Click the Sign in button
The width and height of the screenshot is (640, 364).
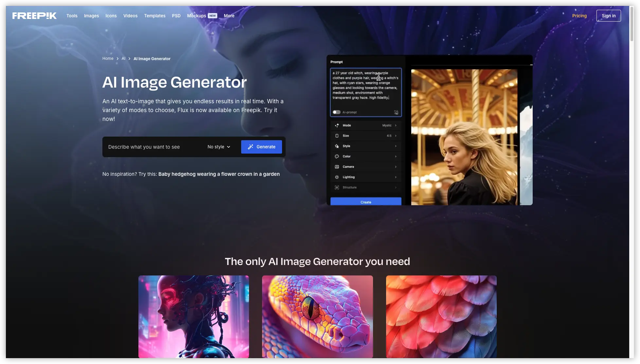tap(608, 16)
